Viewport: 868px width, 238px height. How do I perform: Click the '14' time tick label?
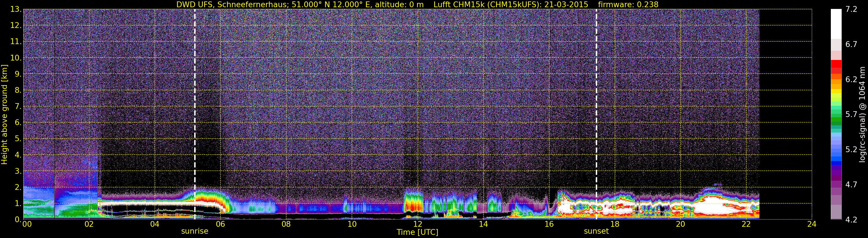pyautogui.click(x=483, y=224)
